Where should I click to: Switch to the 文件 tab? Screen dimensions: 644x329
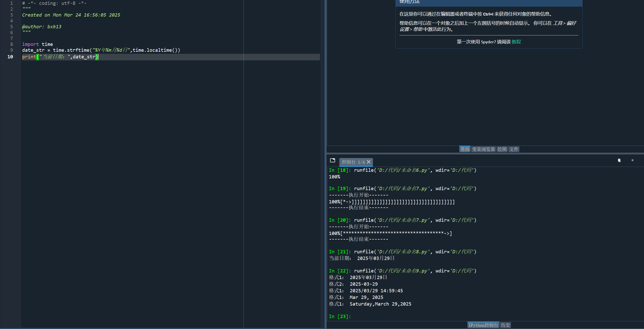click(514, 149)
